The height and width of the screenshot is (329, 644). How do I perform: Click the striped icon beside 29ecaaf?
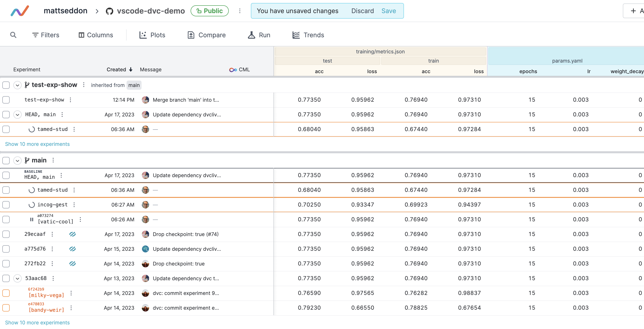(x=73, y=234)
